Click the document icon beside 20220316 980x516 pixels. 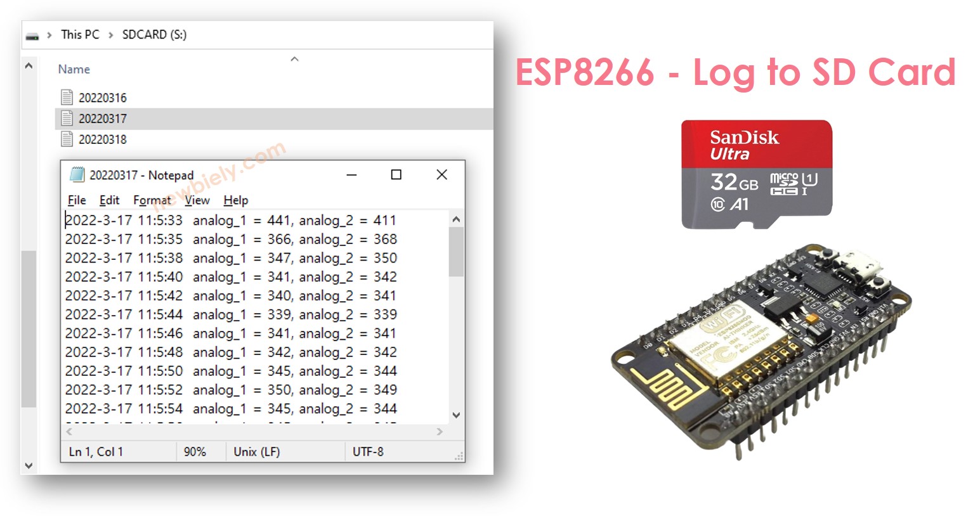point(65,97)
